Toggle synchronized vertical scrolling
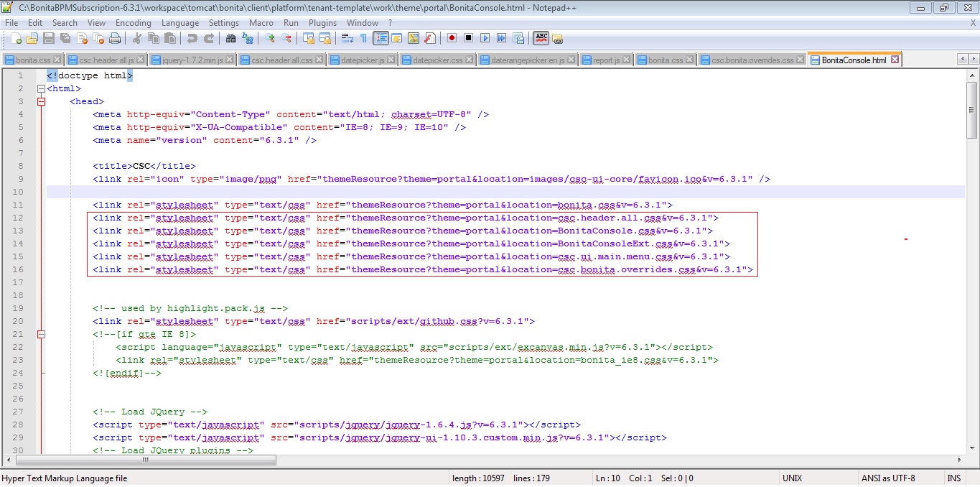 pyautogui.click(x=309, y=38)
